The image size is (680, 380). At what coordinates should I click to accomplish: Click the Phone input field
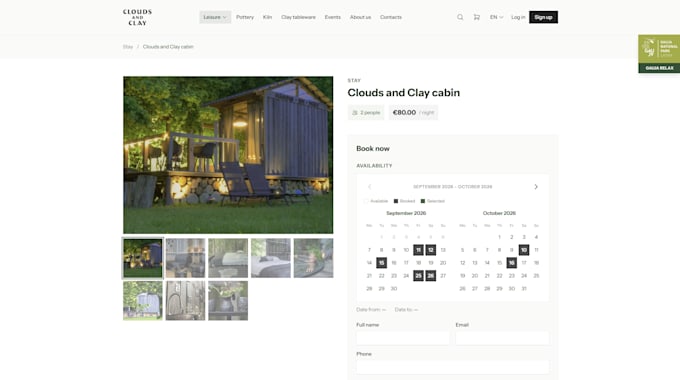(453, 367)
